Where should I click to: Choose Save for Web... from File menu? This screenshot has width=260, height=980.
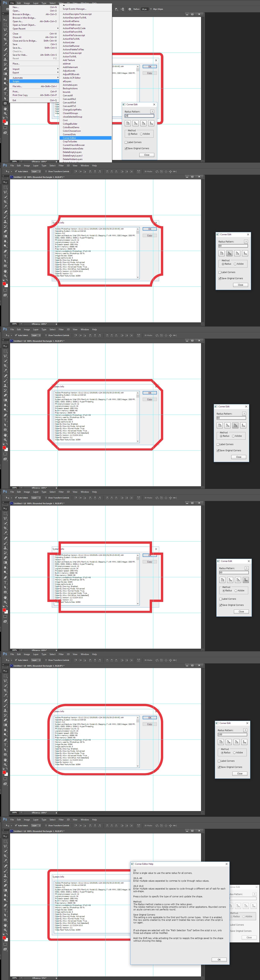click(x=34, y=55)
